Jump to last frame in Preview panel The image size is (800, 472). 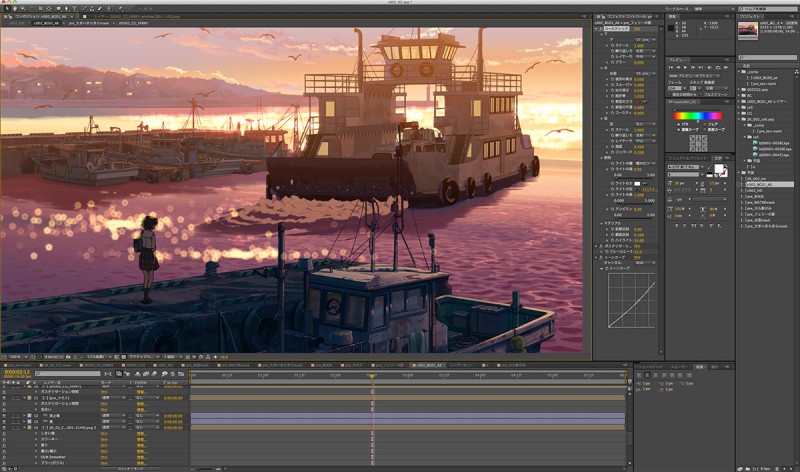click(701, 67)
